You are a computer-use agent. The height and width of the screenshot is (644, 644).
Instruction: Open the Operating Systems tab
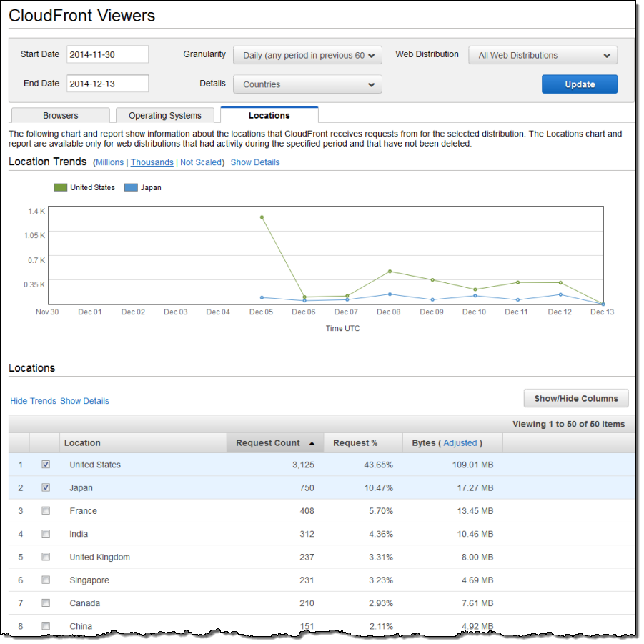pyautogui.click(x=165, y=115)
